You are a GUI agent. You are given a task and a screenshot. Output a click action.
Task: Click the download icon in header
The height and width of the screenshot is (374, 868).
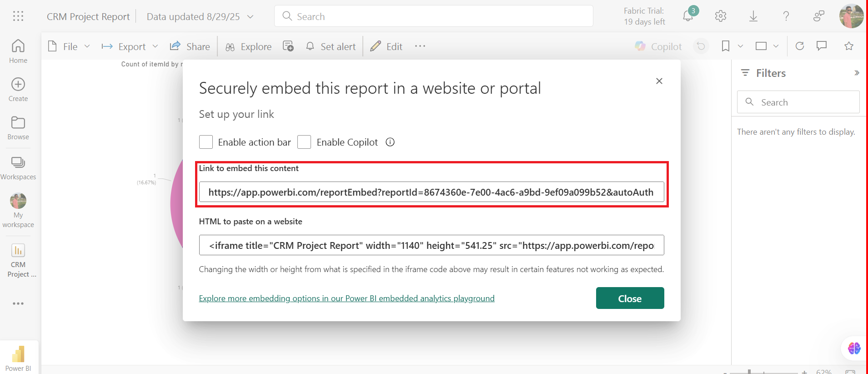point(753,16)
